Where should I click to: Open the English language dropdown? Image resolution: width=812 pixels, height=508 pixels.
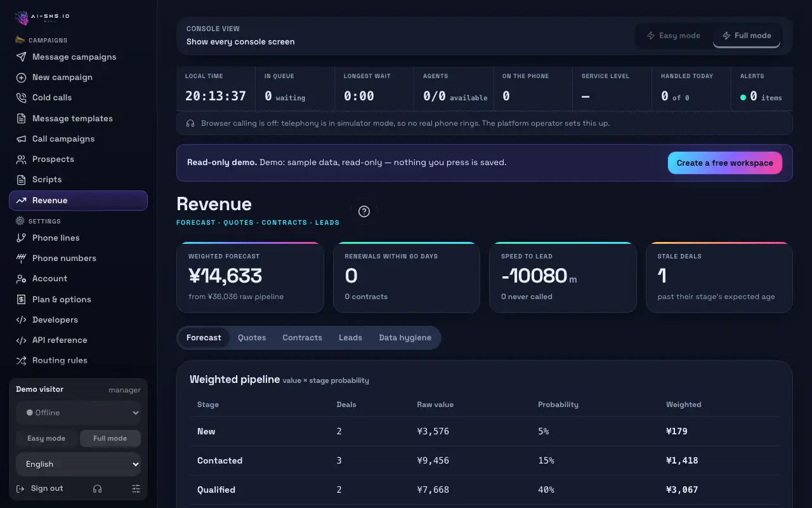(79, 464)
